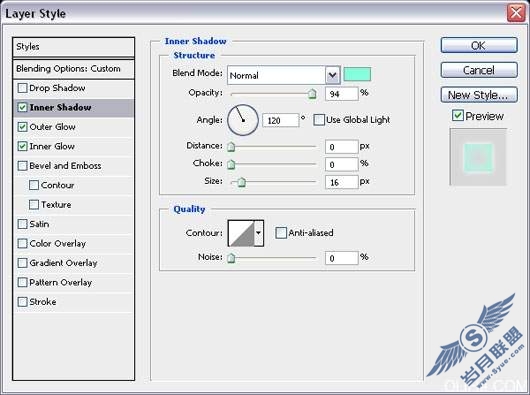This screenshot has height=395, width=530.
Task: Select the Bevel and Emboss label
Action: click(x=65, y=166)
